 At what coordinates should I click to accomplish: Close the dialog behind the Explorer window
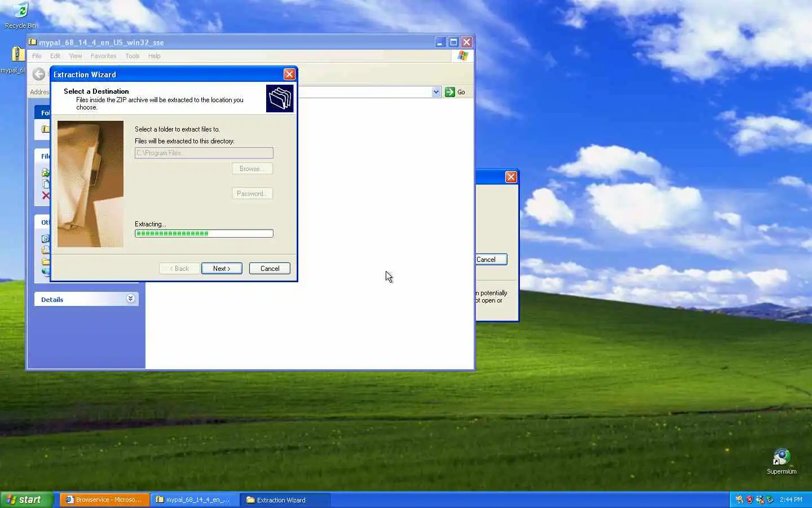click(x=511, y=177)
